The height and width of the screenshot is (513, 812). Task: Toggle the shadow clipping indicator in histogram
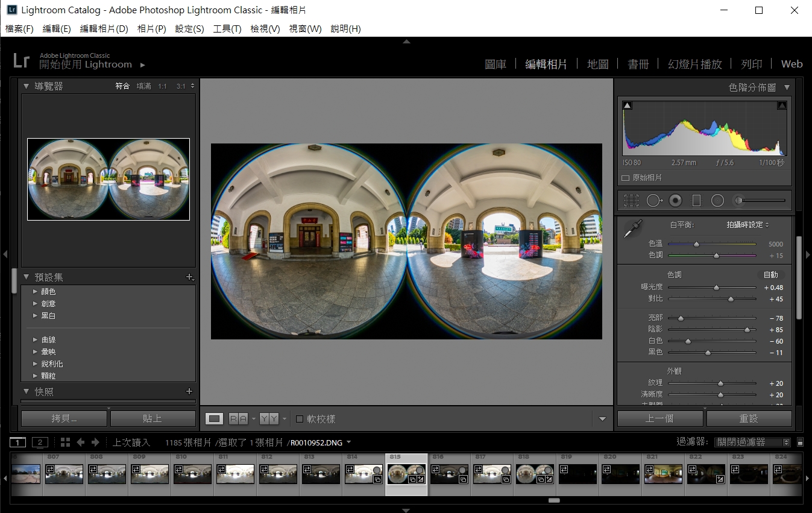point(627,105)
